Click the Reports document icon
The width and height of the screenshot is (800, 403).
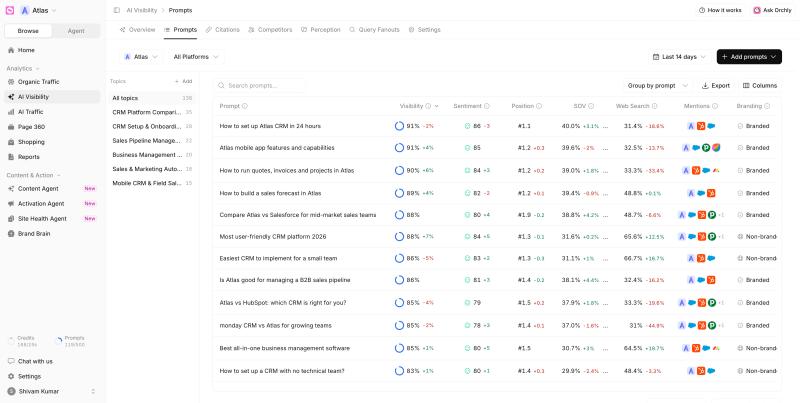click(x=11, y=157)
